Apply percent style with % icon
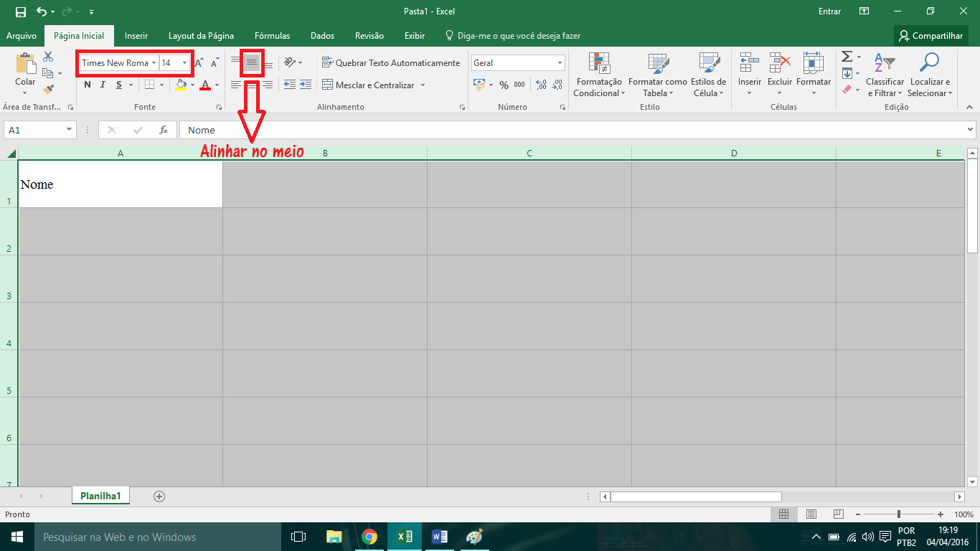980x551 pixels. coord(504,85)
